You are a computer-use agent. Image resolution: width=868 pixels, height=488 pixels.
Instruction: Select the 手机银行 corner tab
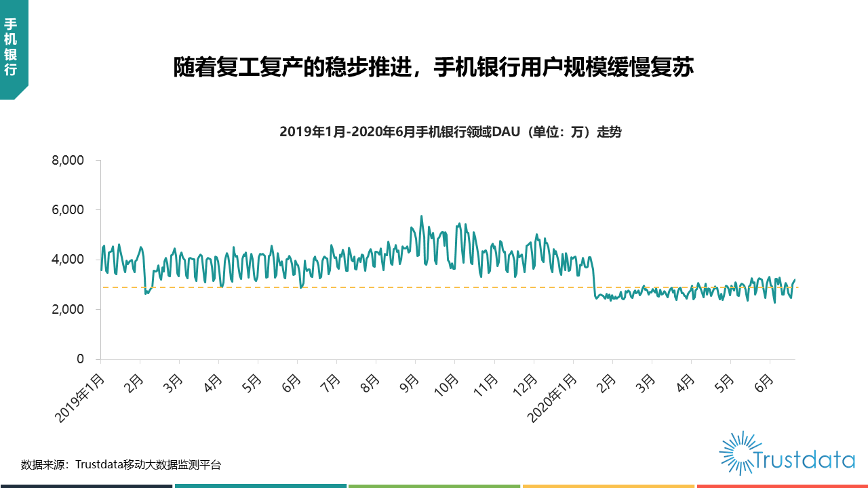[x=12, y=46]
